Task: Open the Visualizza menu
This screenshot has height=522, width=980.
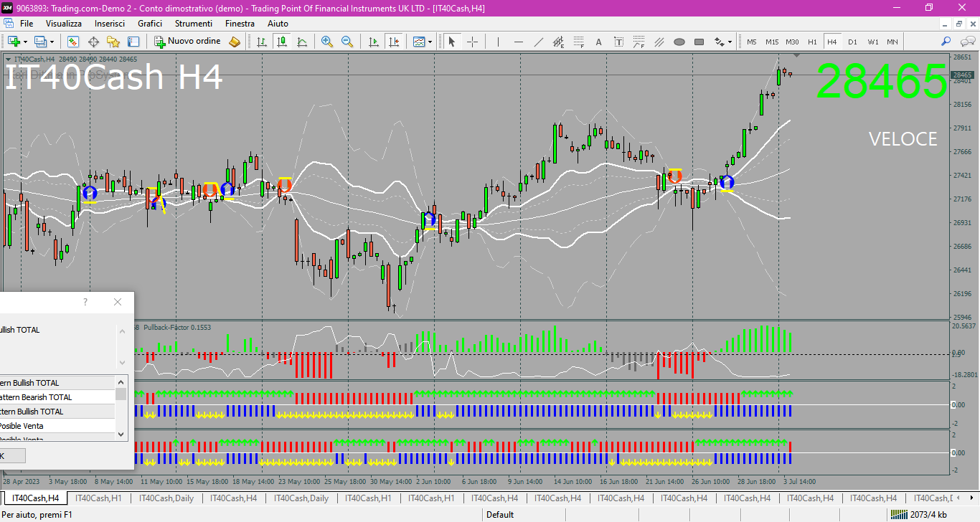Action: tap(64, 24)
